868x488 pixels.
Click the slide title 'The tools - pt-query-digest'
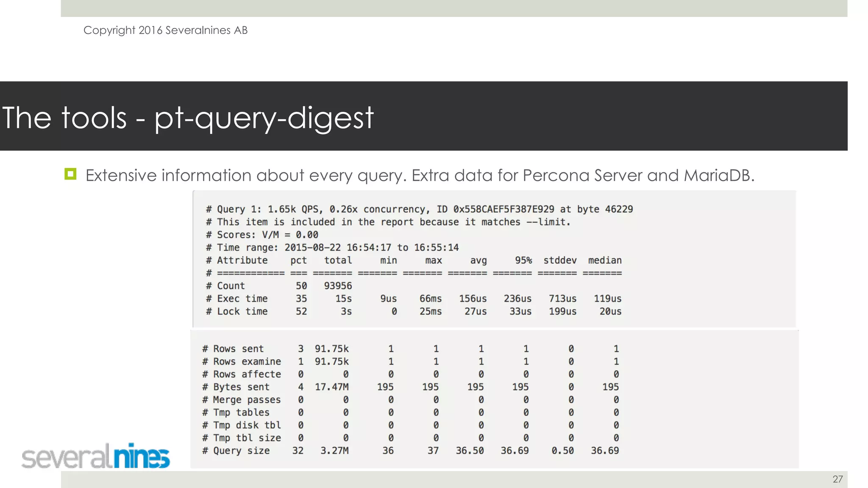(x=188, y=118)
